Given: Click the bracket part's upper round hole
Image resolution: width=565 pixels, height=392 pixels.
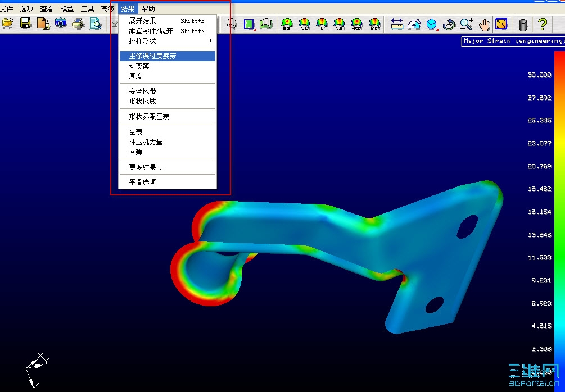Looking at the screenshot, I should click(467, 226).
